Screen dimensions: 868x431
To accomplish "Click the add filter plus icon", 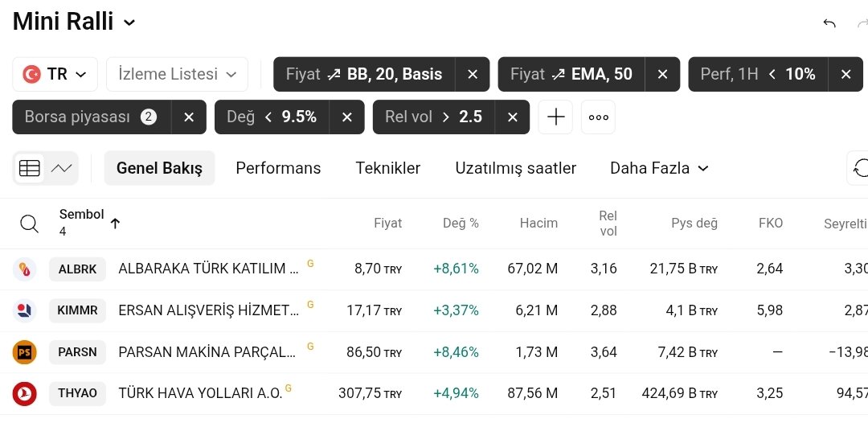I will click(555, 117).
